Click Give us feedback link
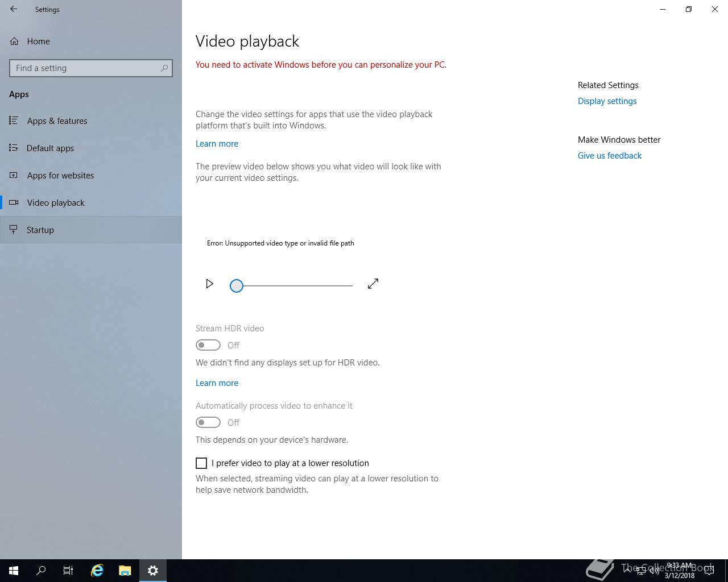The height and width of the screenshot is (582, 728). pyautogui.click(x=610, y=156)
